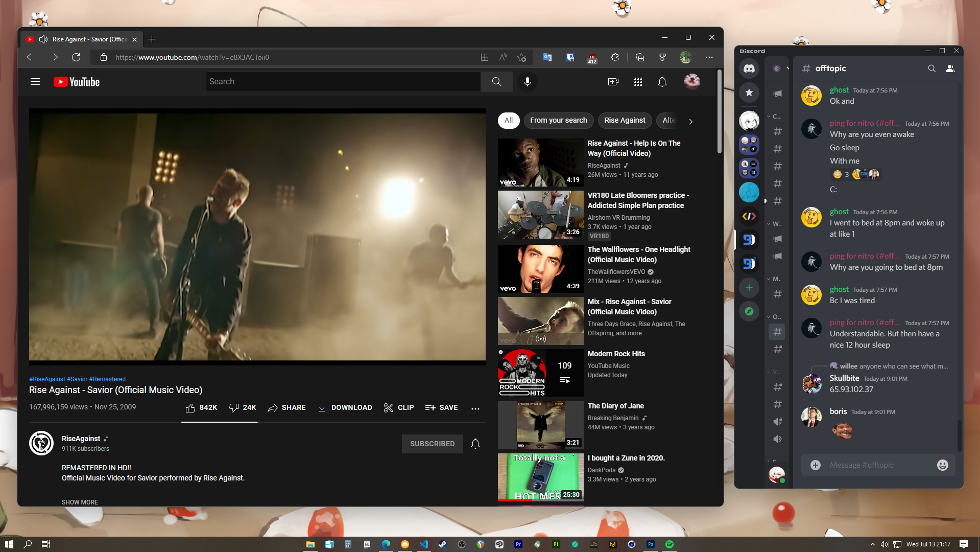Open a new browser tab
Viewport: 980px width, 552px height.
coord(152,39)
